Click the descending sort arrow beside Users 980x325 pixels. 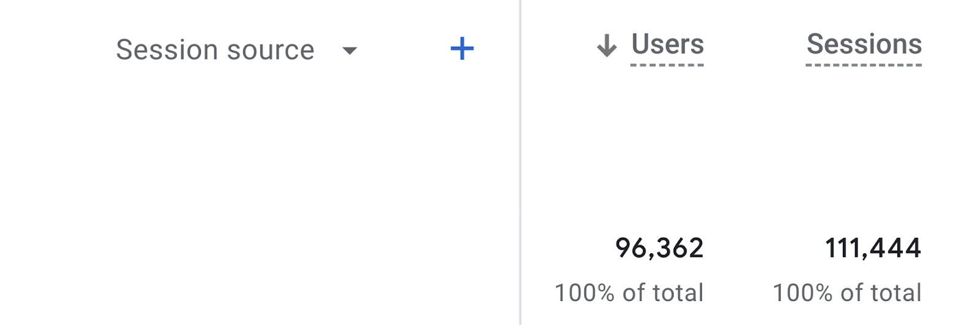coord(606,45)
